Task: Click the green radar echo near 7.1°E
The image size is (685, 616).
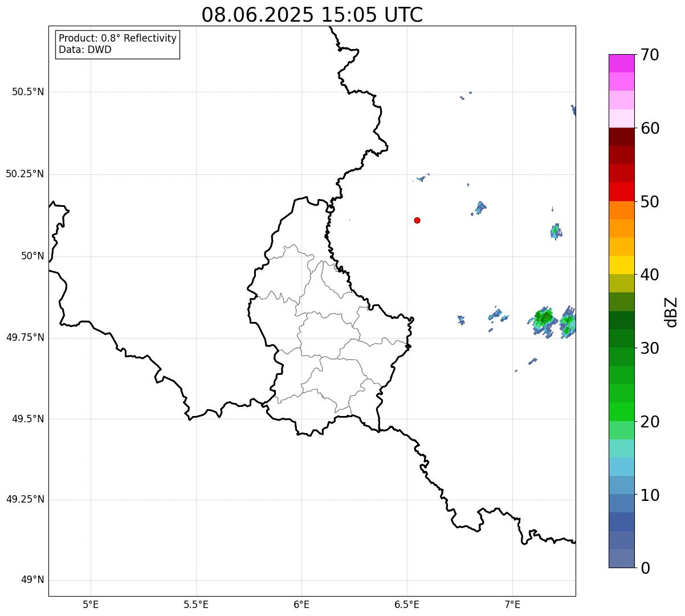Action: click(544, 319)
